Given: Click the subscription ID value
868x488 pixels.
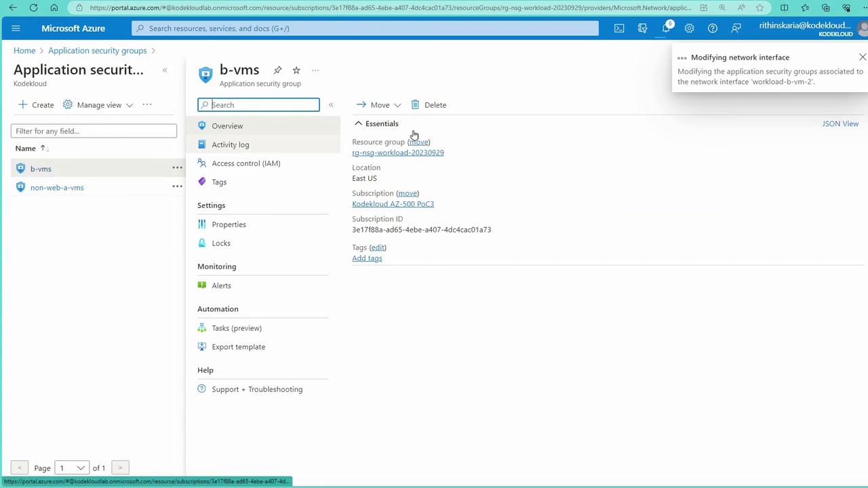Looking at the screenshot, I should pos(421,230).
